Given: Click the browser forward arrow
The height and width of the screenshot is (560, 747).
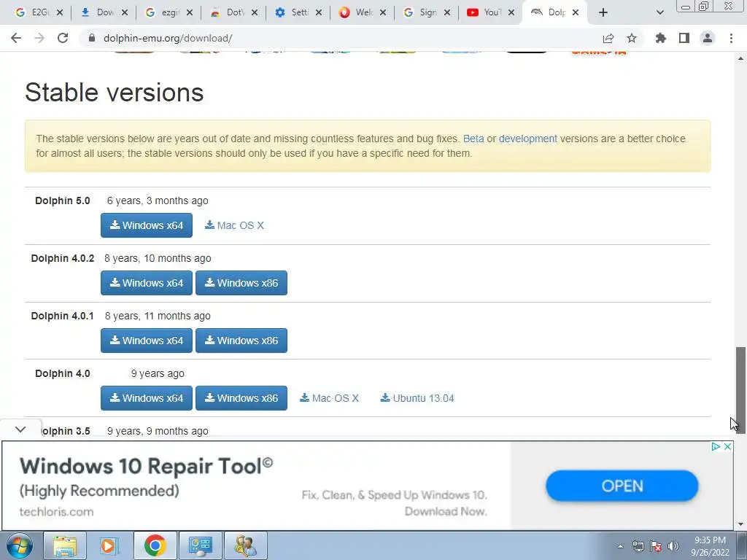Looking at the screenshot, I should tap(39, 38).
